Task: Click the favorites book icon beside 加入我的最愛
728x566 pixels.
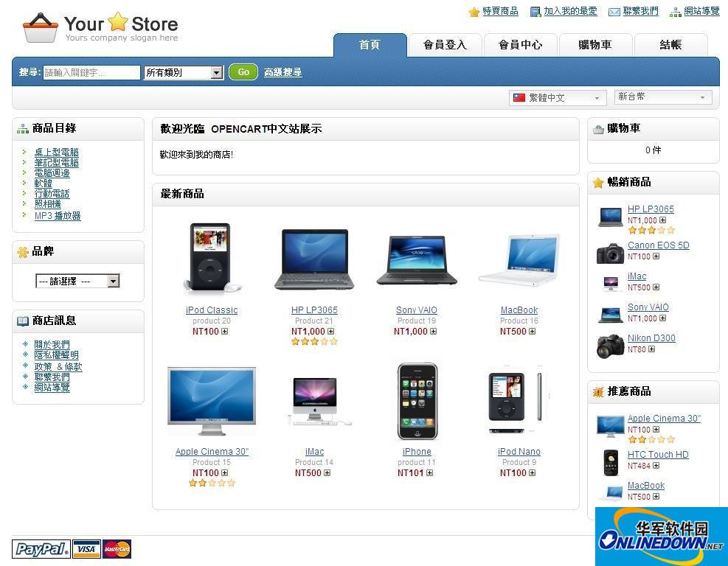Action: [534, 11]
